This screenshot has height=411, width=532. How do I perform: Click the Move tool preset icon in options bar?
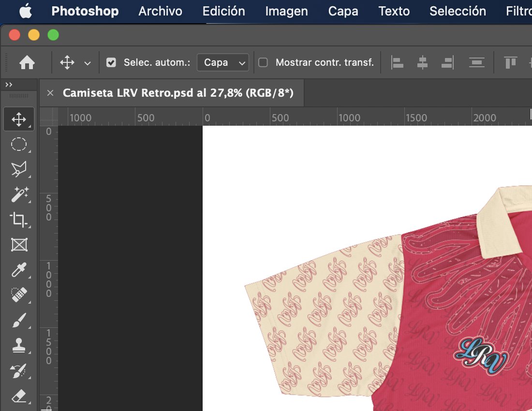point(67,63)
